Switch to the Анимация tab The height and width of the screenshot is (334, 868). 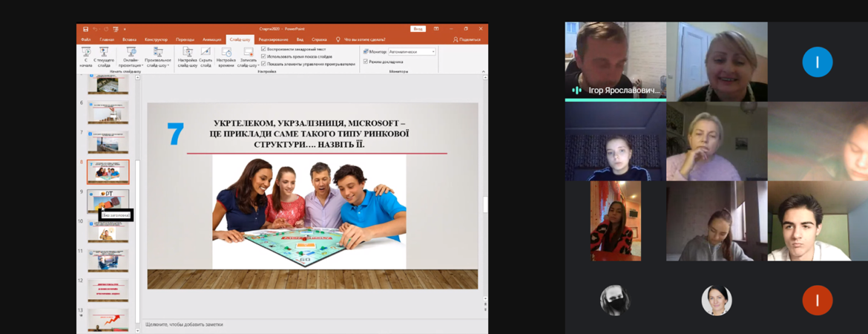tap(211, 40)
